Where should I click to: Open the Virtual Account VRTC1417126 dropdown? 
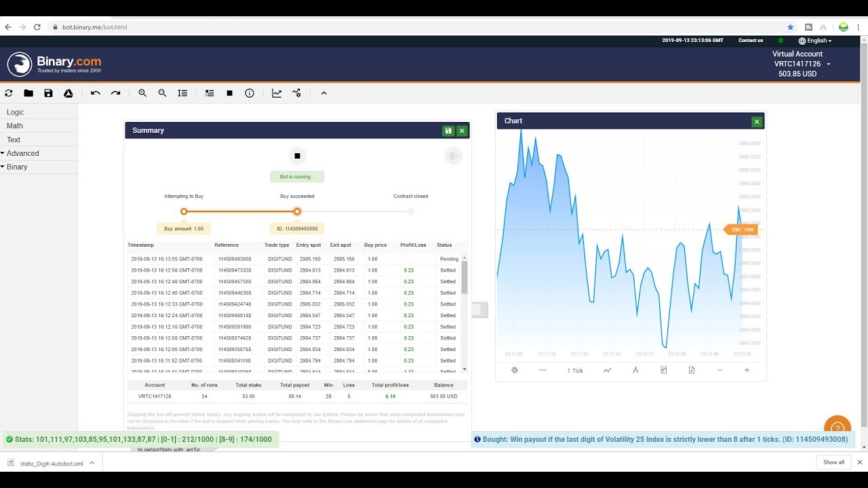tap(802, 64)
